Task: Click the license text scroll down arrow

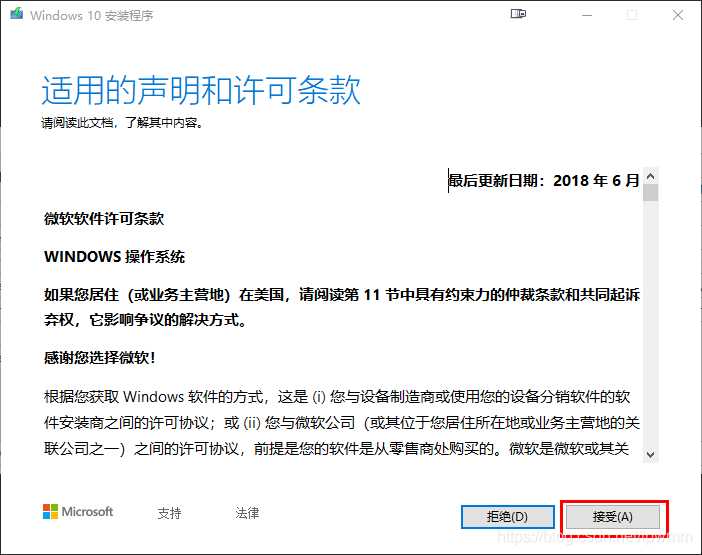Action: (x=651, y=455)
